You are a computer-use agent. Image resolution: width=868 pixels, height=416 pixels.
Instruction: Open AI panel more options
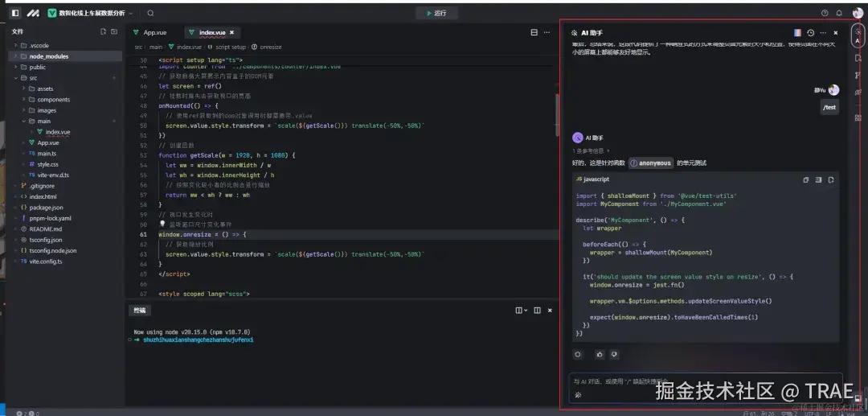[x=823, y=33]
